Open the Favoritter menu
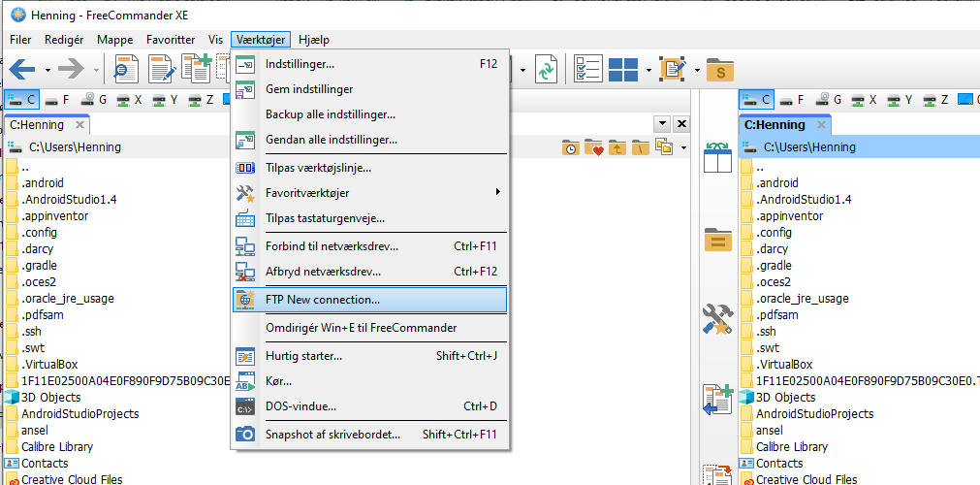The image size is (980, 485). [171, 40]
